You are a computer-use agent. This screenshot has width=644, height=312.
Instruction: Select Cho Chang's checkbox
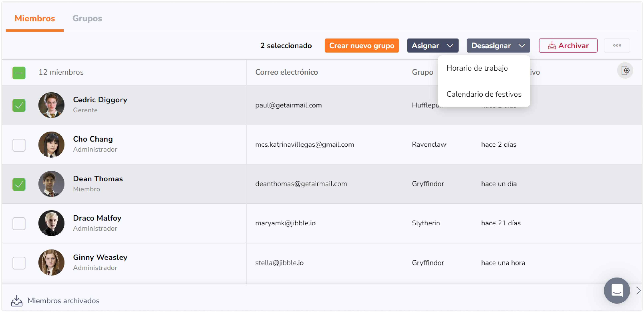tap(19, 145)
